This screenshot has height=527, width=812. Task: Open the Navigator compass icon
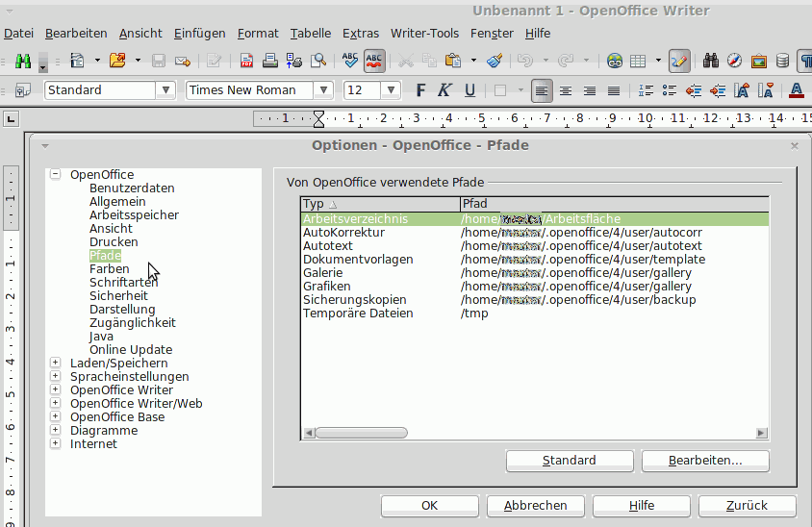point(735,61)
